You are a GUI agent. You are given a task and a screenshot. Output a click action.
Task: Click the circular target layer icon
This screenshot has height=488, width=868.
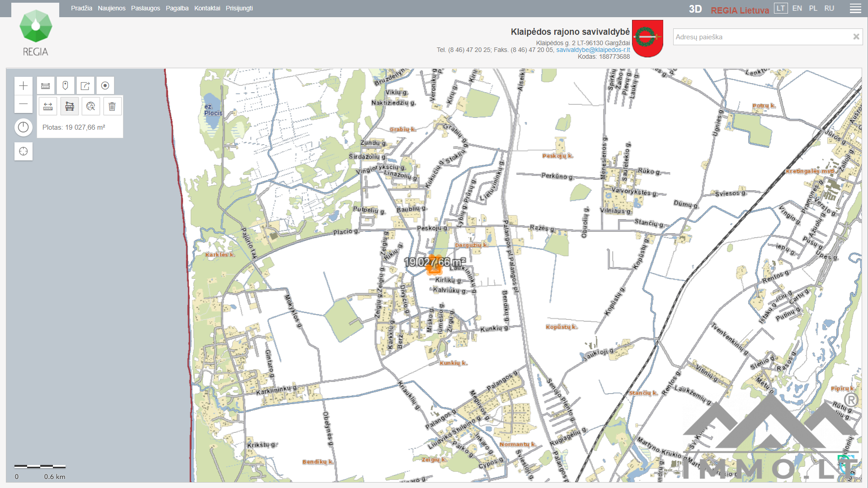pyautogui.click(x=105, y=86)
